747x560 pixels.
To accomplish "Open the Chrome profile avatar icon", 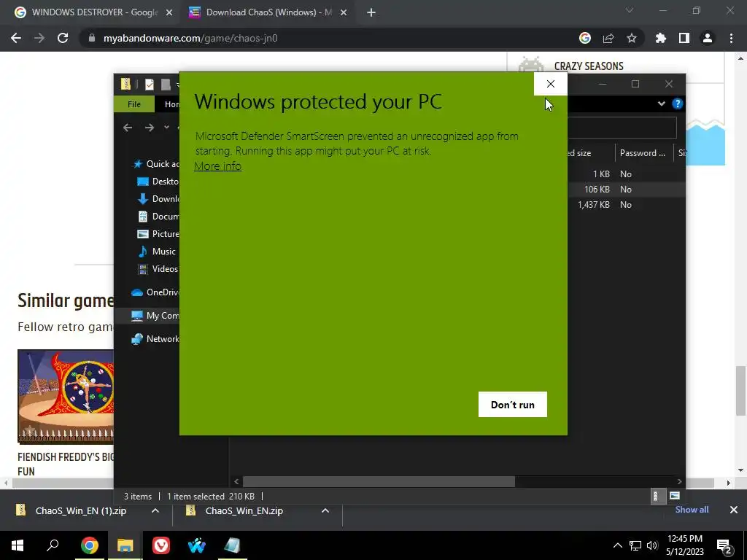I will [x=708, y=38].
